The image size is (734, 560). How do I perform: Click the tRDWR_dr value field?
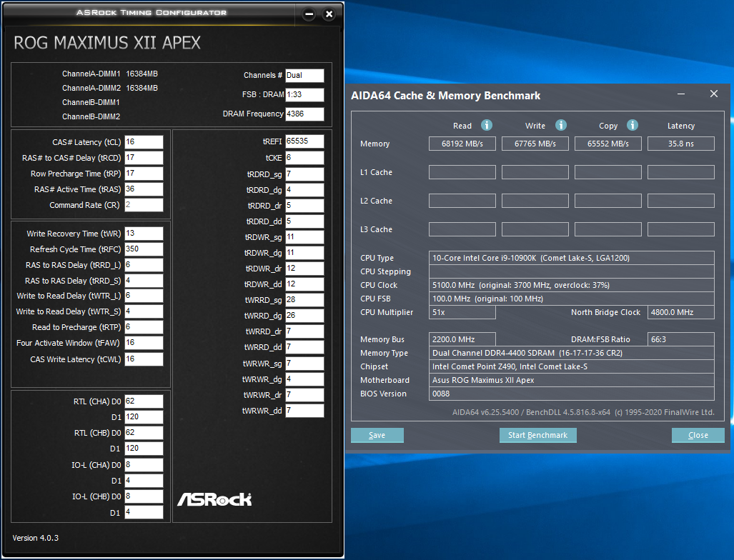click(x=304, y=269)
